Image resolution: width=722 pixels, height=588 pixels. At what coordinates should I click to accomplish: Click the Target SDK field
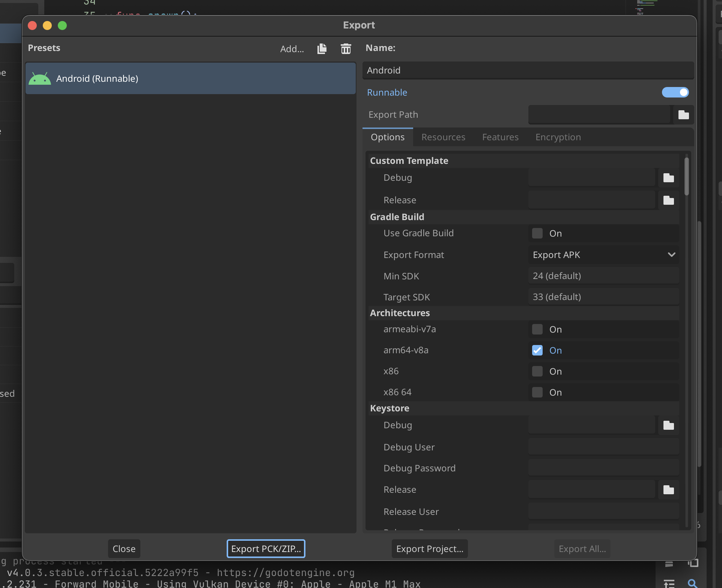coord(603,297)
